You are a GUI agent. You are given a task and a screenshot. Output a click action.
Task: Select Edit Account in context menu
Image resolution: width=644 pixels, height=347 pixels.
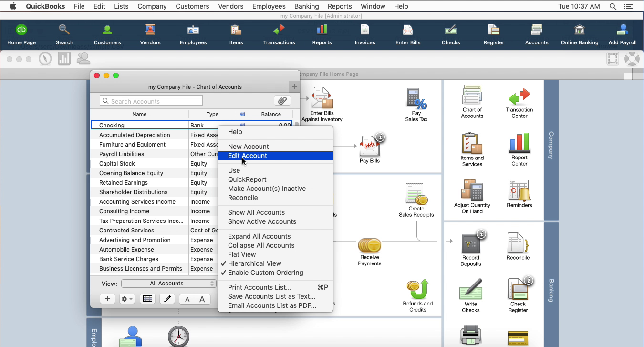(275, 156)
